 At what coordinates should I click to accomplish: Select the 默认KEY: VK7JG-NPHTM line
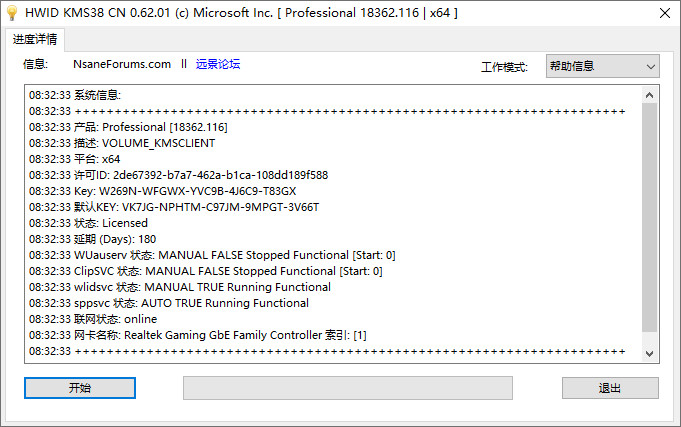tap(174, 207)
